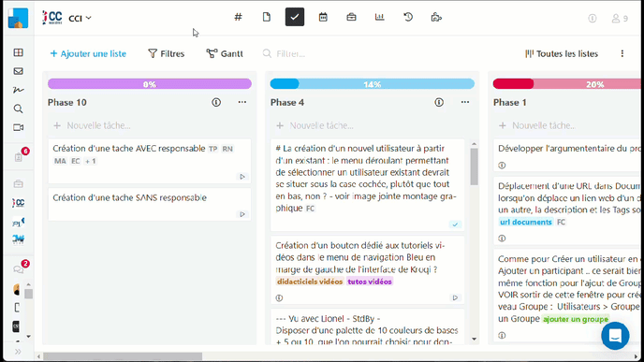Open the chart statistics icon
644x362 pixels.
point(379,17)
